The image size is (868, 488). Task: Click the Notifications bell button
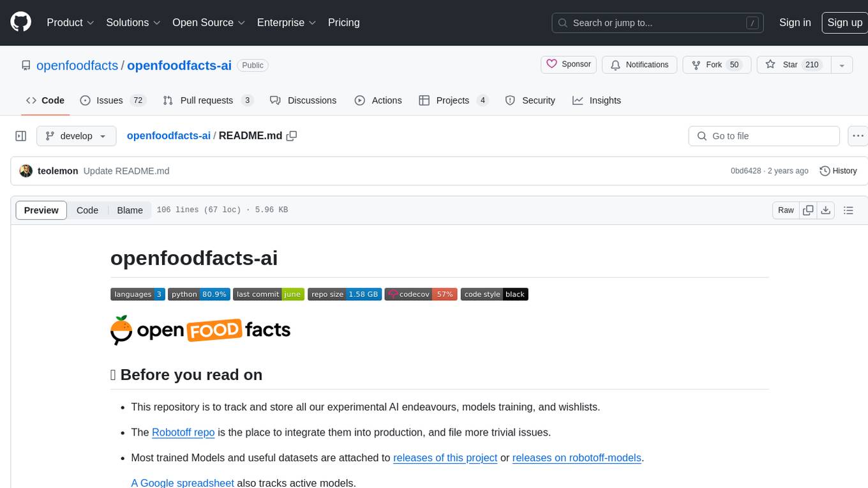point(640,65)
